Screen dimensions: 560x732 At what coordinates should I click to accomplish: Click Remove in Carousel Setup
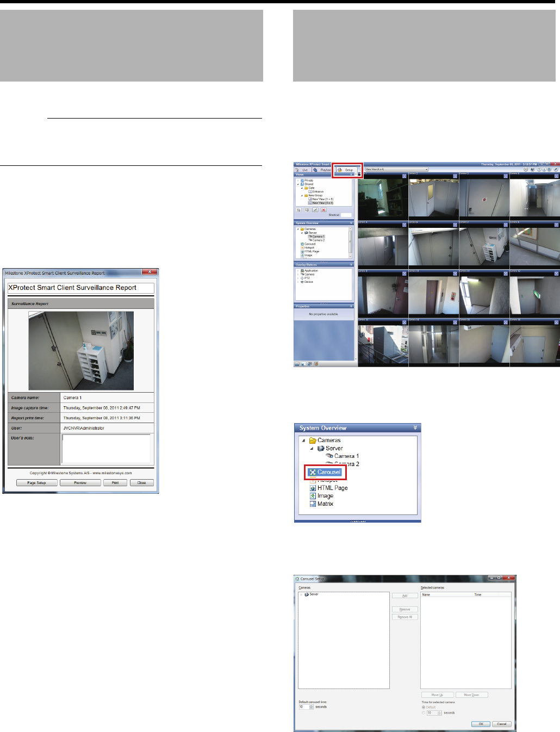(405, 610)
